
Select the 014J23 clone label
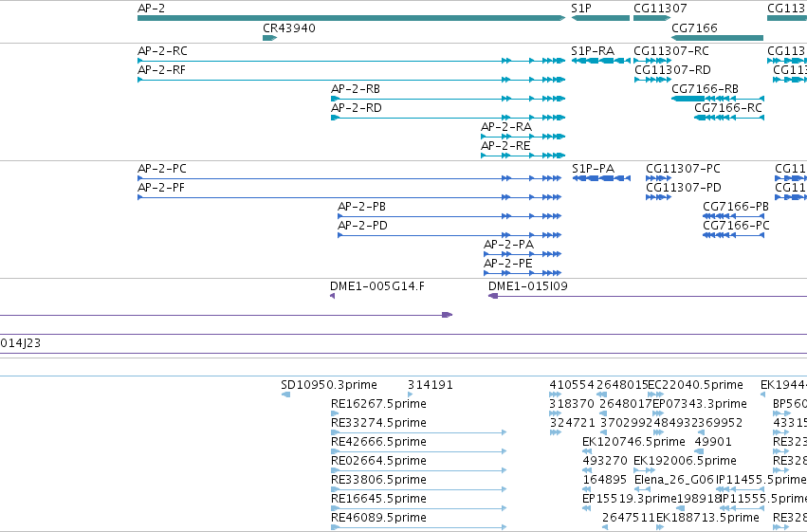coord(21,343)
